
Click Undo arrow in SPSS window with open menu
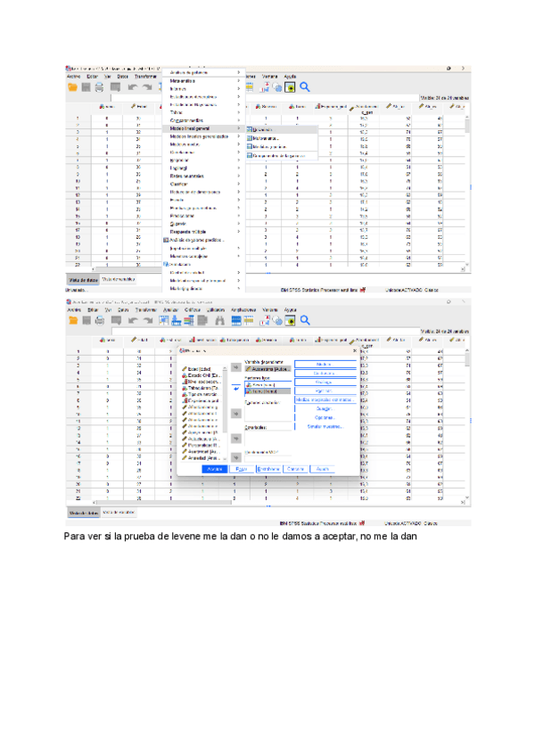(x=132, y=87)
